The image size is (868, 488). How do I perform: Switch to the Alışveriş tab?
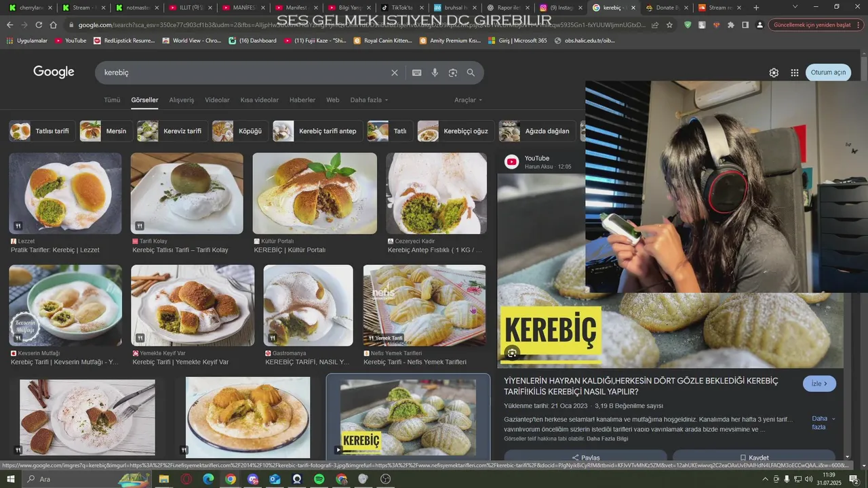(x=182, y=100)
